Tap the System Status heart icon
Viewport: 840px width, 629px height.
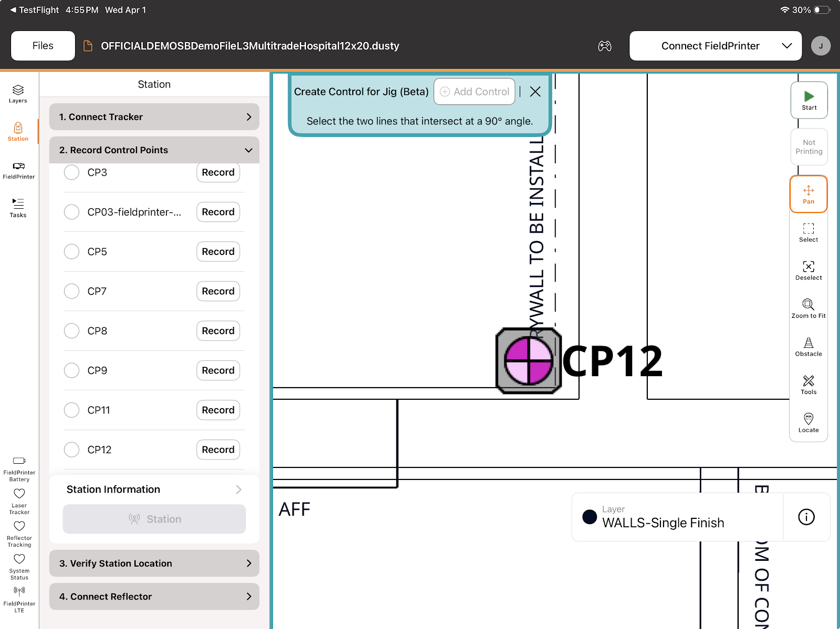click(x=19, y=559)
